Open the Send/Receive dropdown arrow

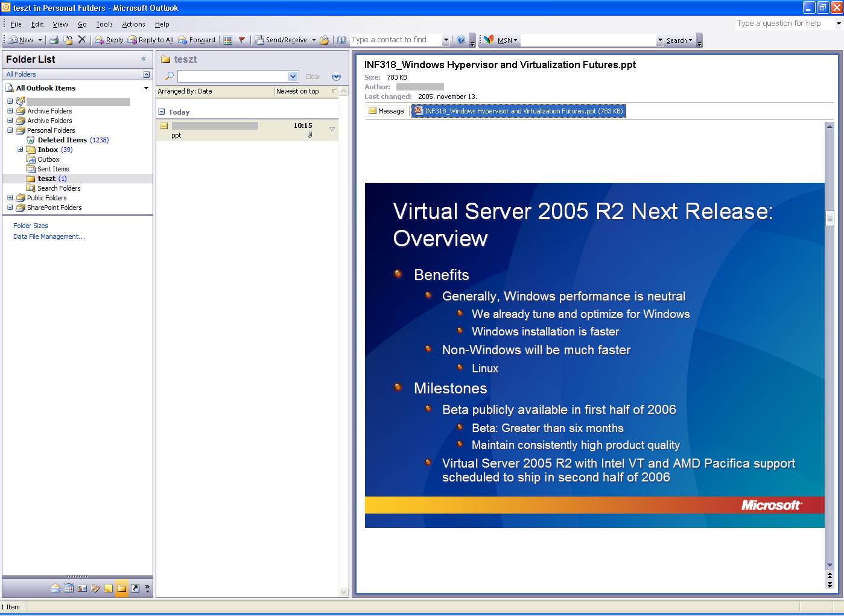[x=314, y=40]
